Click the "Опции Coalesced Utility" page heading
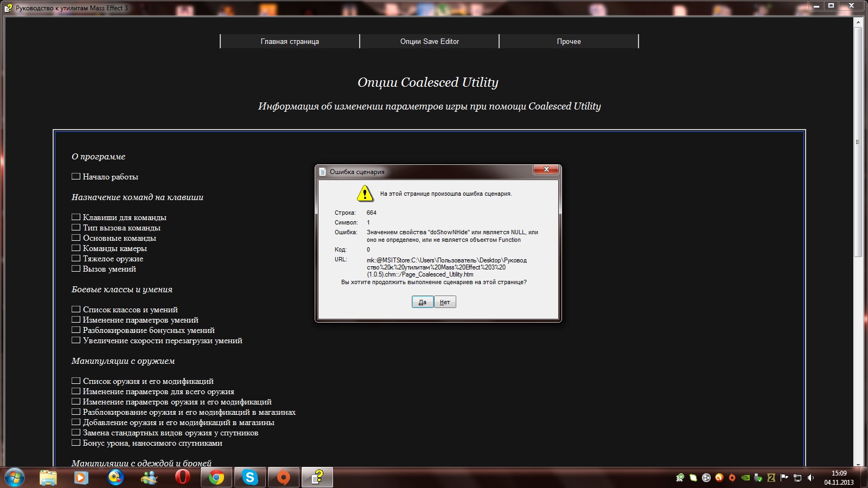The height and width of the screenshot is (488, 868). pos(427,82)
